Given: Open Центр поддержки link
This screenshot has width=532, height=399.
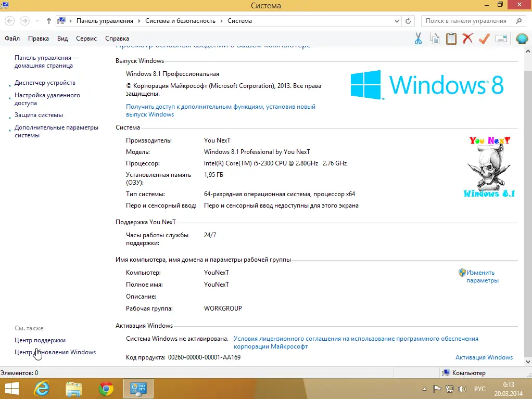Looking at the screenshot, I should click(40, 340).
